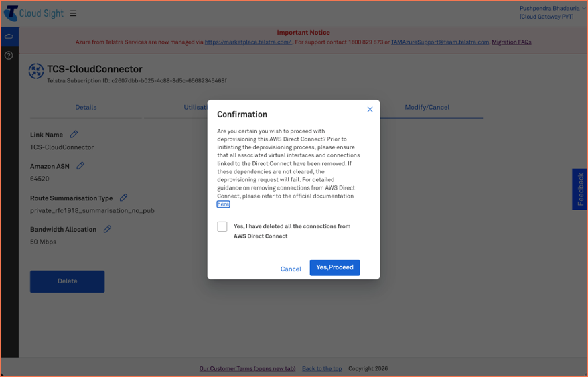Edit Bandwidth Allocation pencil icon
Viewport: 588px width, 377px height.
click(107, 229)
